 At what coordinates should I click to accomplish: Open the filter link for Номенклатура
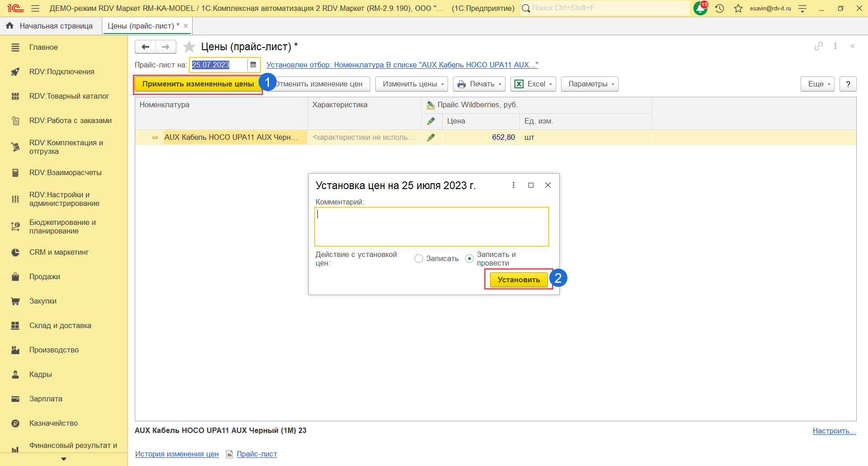402,65
